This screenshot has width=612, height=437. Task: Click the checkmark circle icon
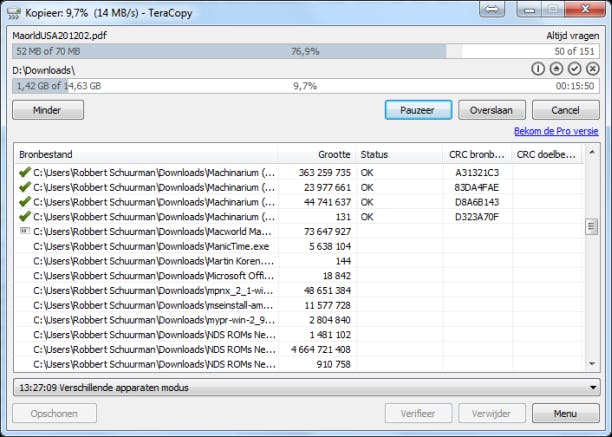(x=574, y=69)
